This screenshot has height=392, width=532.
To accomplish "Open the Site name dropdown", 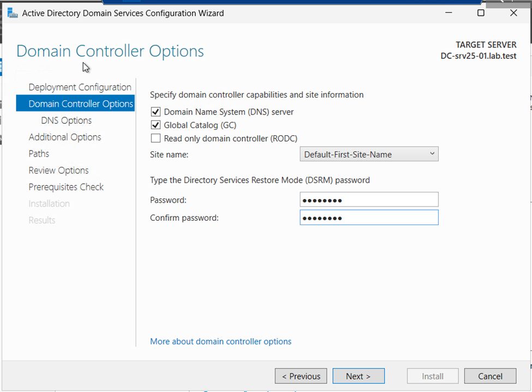I will (369, 154).
